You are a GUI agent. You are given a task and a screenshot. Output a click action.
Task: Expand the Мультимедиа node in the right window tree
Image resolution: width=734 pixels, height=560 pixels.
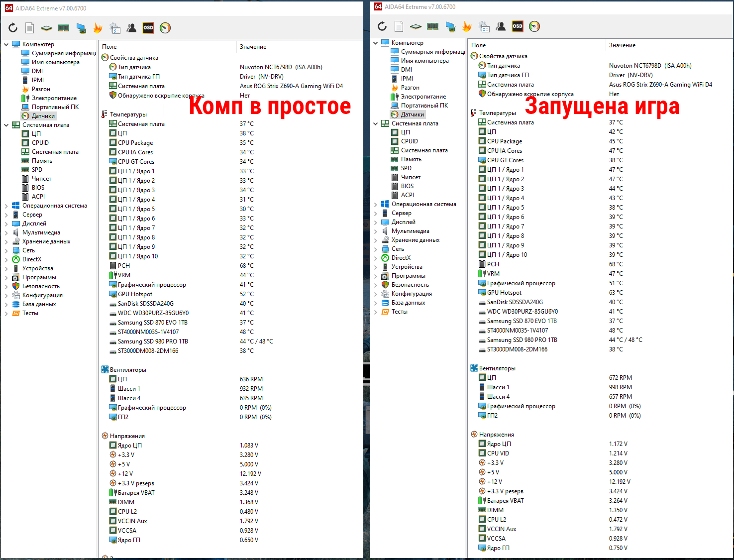[375, 231]
